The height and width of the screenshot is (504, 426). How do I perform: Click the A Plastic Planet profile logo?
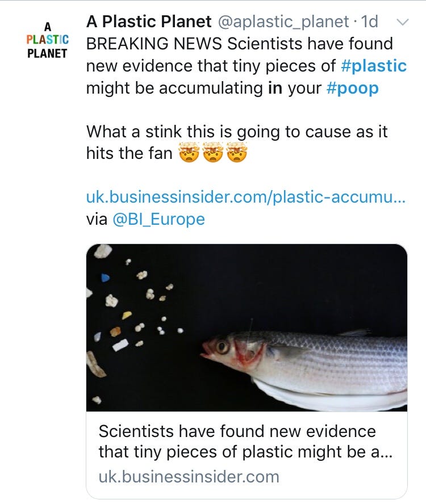tap(48, 40)
